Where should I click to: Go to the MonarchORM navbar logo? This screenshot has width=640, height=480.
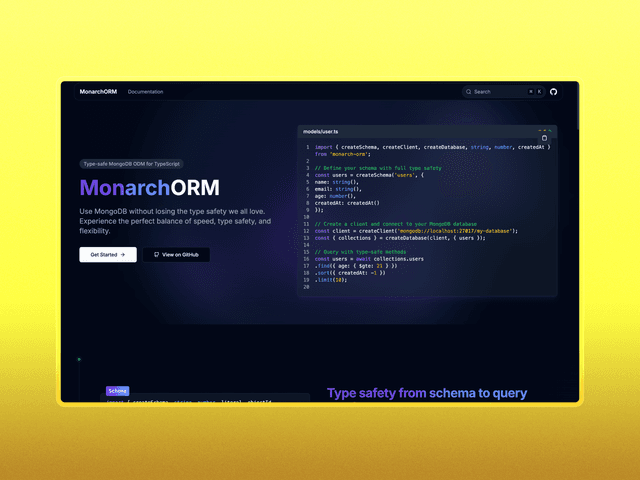[x=98, y=91]
